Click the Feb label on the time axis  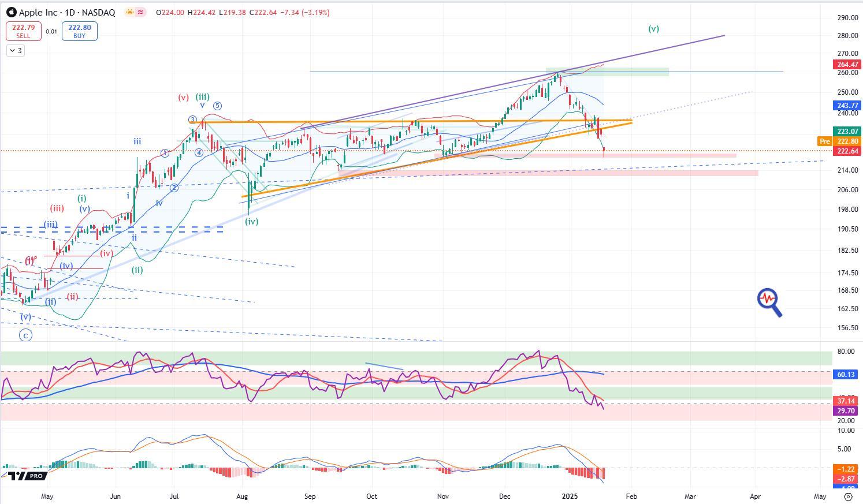pyautogui.click(x=631, y=496)
